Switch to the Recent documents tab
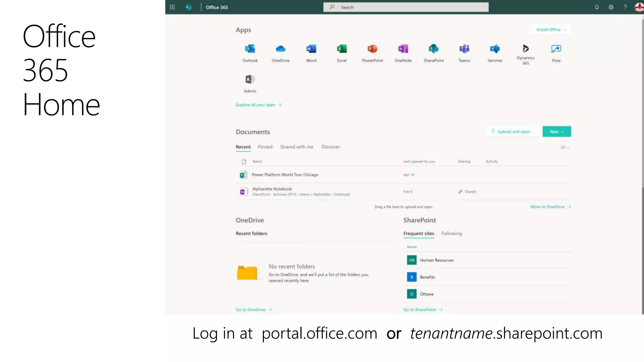Viewport: 644px width, 362px height. [243, 147]
